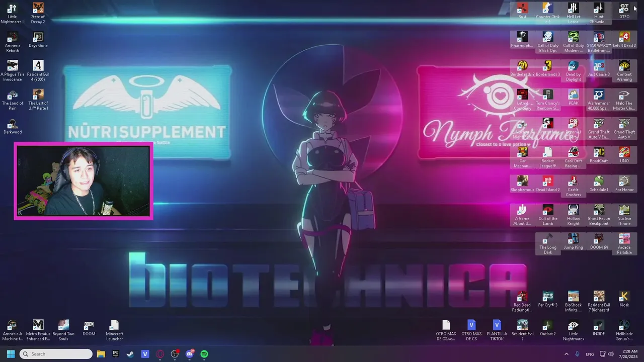Click the Far Cry 3 shortcut
Screen dimensions: 644x362
point(548,299)
